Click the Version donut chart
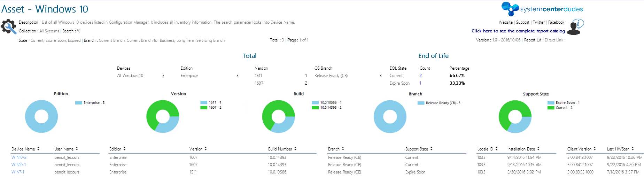 pos(163,116)
